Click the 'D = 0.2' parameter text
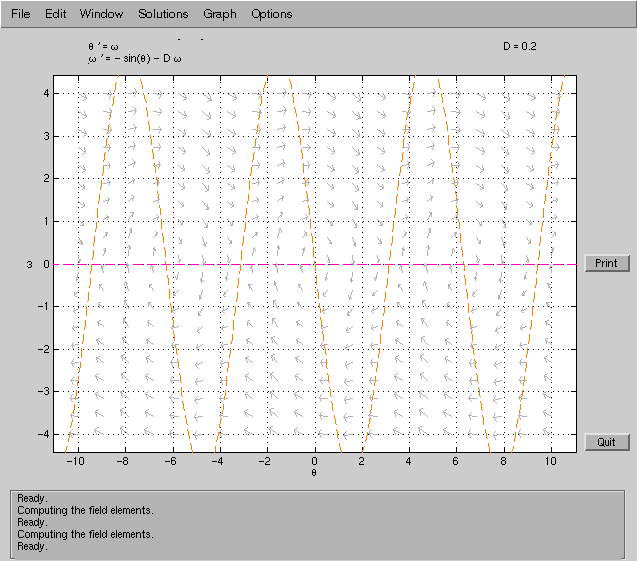Image resolution: width=637 pixels, height=561 pixels. point(520,46)
